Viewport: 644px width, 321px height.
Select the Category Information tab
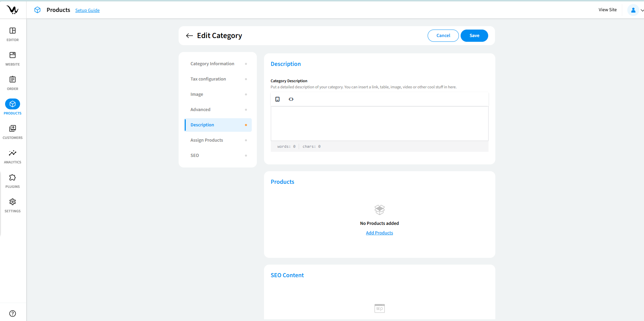(212, 64)
